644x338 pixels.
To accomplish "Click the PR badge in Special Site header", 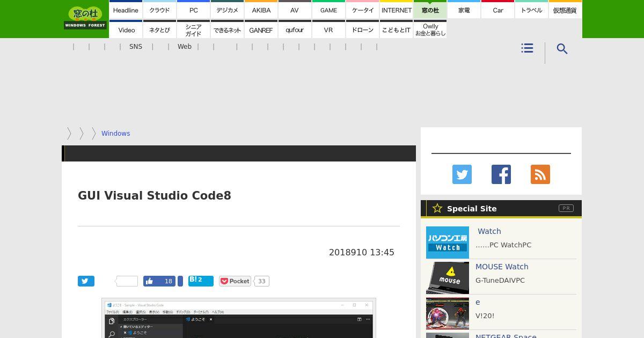I will pos(566,208).
